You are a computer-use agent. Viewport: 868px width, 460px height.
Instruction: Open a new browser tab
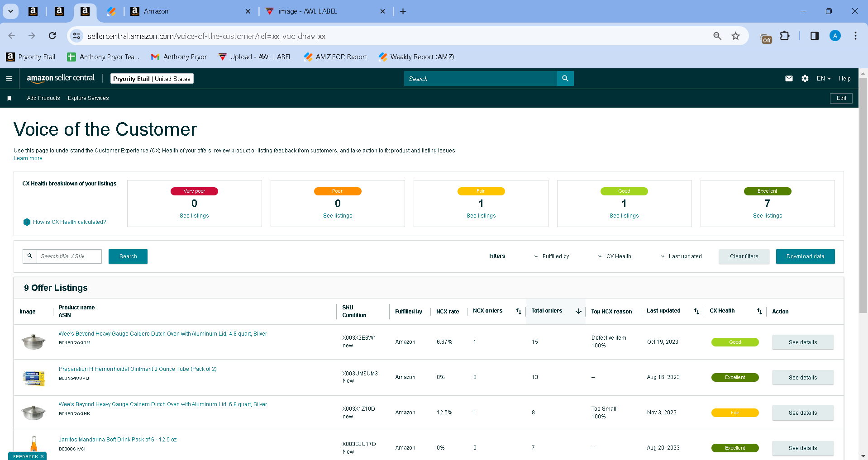pyautogui.click(x=403, y=11)
